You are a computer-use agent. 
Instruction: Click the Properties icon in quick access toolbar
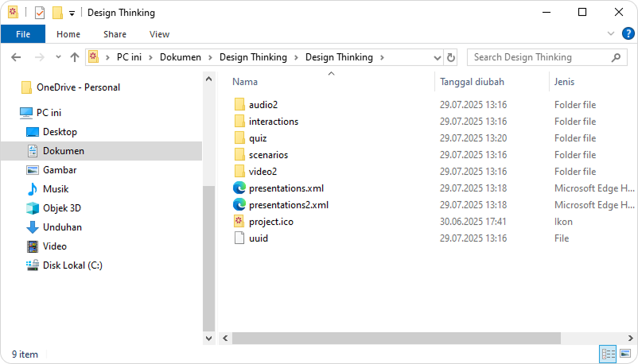coord(39,13)
